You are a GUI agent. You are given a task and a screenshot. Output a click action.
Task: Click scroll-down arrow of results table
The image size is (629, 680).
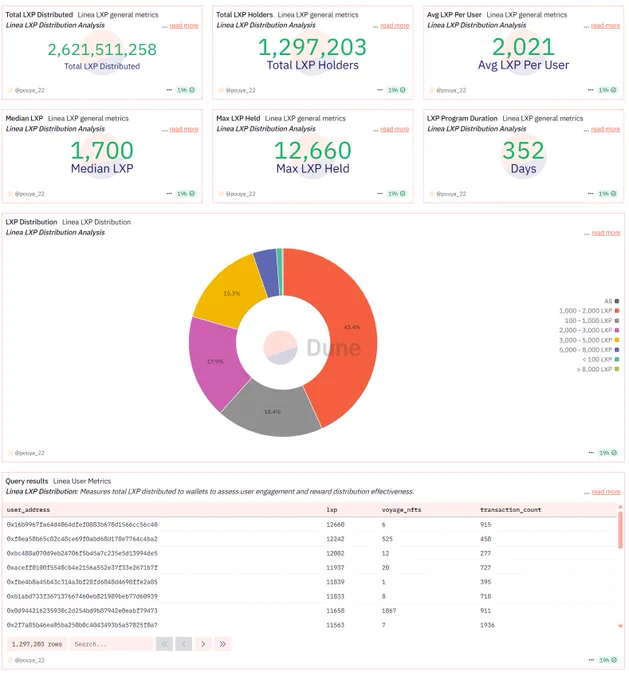620,626
